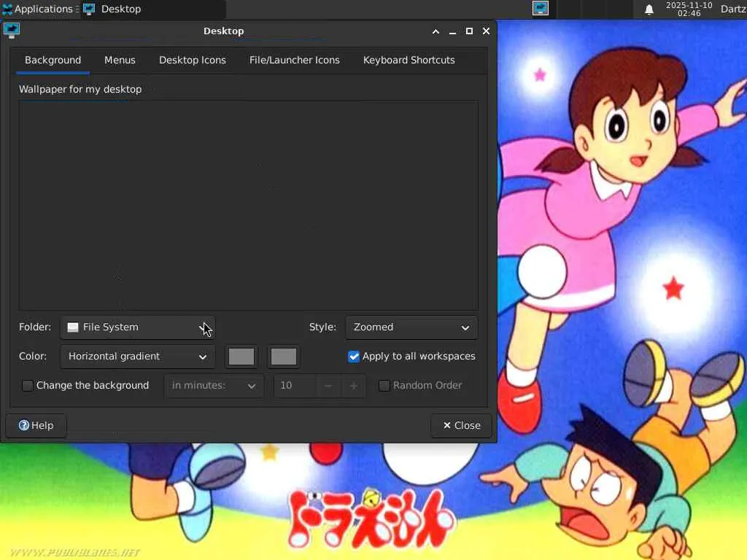Open the Folder dropdown
This screenshot has width=747, height=560.
137,327
